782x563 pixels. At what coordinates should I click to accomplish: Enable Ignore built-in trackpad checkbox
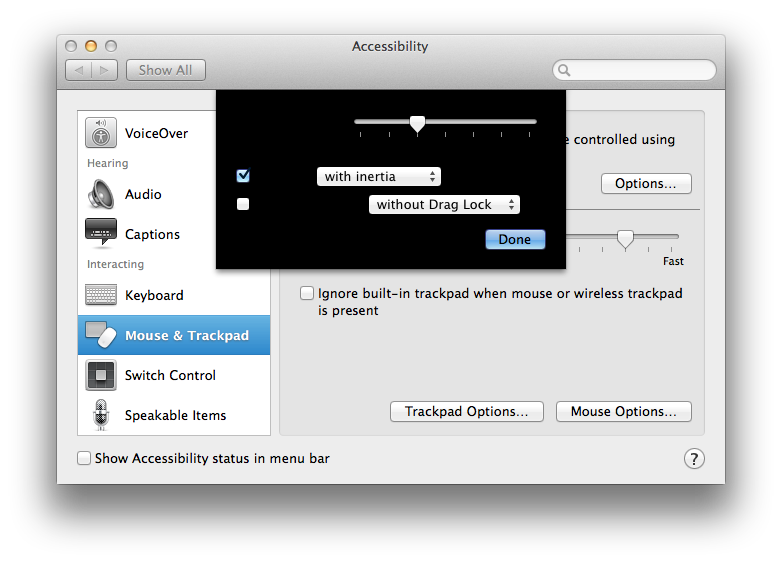307,293
